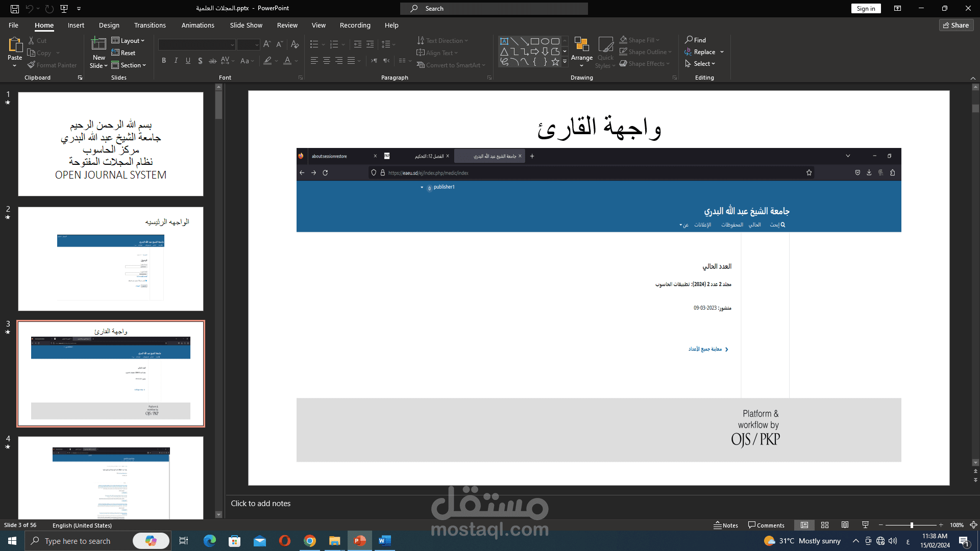Viewport: 980px width, 551px height.
Task: Click the Sign in button
Action: (x=866, y=8)
